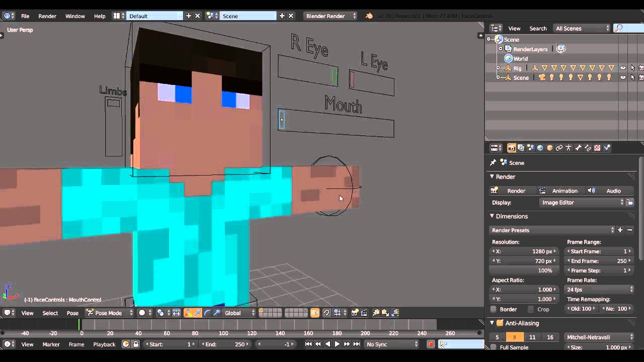644x362 pixels.
Task: Open the Render Presets dropdown
Action: [x=553, y=230]
